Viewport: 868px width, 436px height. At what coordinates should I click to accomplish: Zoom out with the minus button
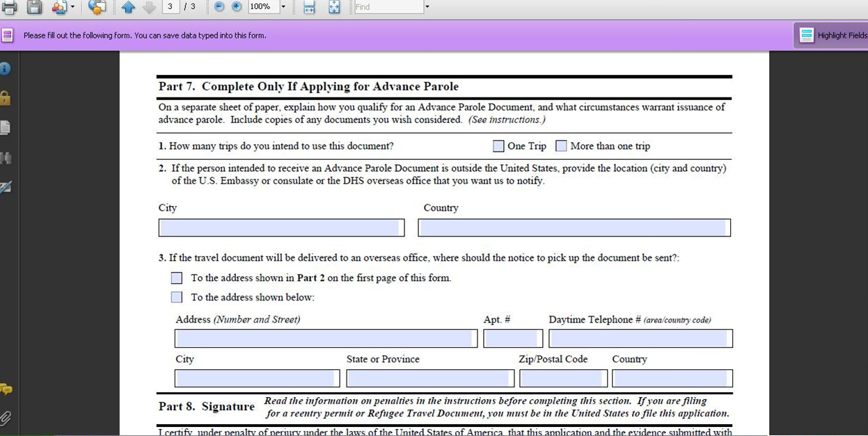219,6
